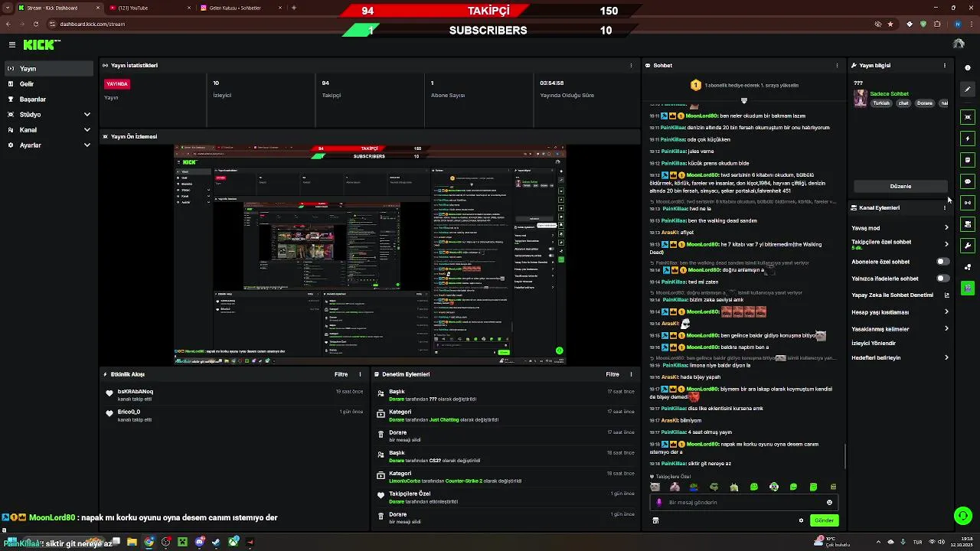Click Erico0_0 follow event entry
Screen dimensions: 980x551
pyautogui.click(x=234, y=416)
